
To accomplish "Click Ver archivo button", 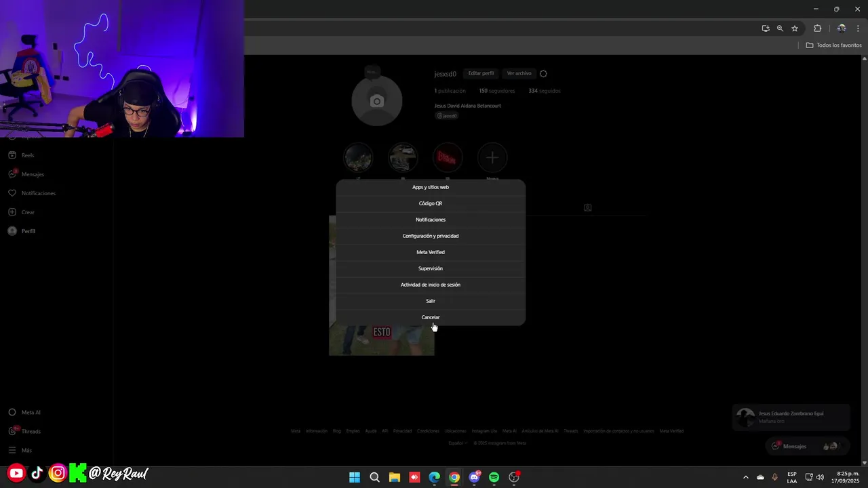I will click(x=519, y=73).
